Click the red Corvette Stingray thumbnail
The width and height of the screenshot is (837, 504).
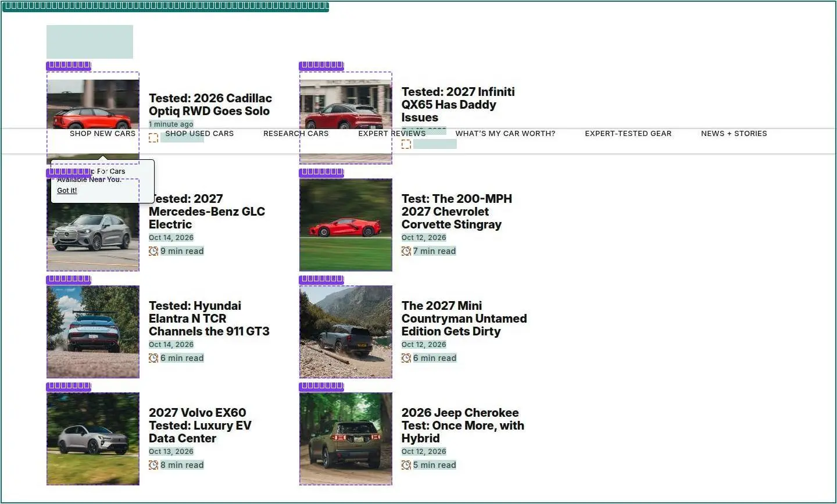pos(346,225)
